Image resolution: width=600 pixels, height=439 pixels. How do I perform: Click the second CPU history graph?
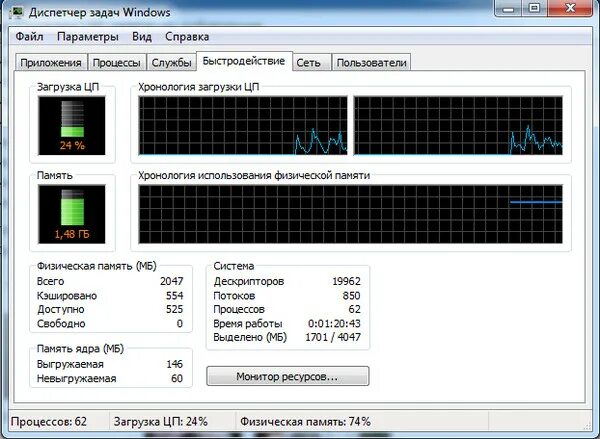(x=458, y=126)
